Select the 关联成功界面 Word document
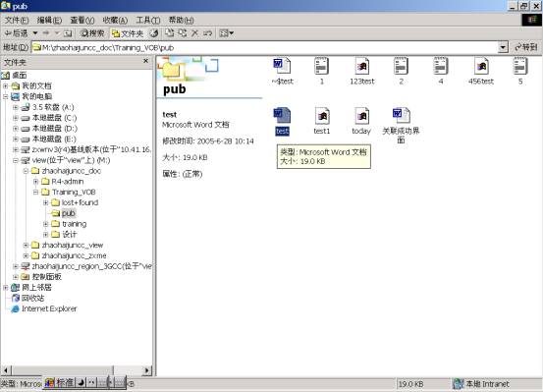 point(401,116)
